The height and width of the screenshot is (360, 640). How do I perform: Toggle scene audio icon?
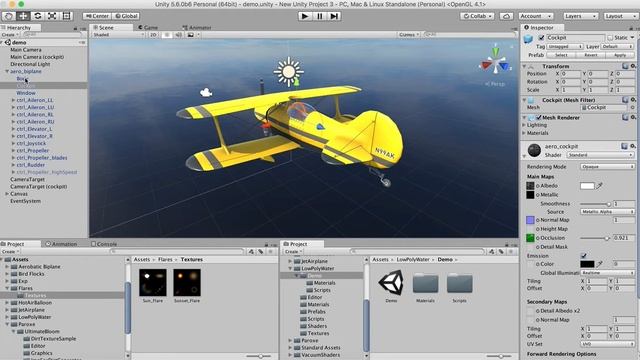(178, 35)
